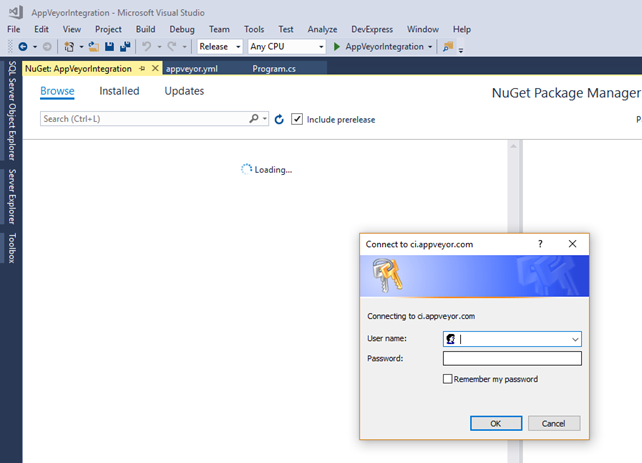Switch to the Installed packages tab
642x463 pixels.
119,91
